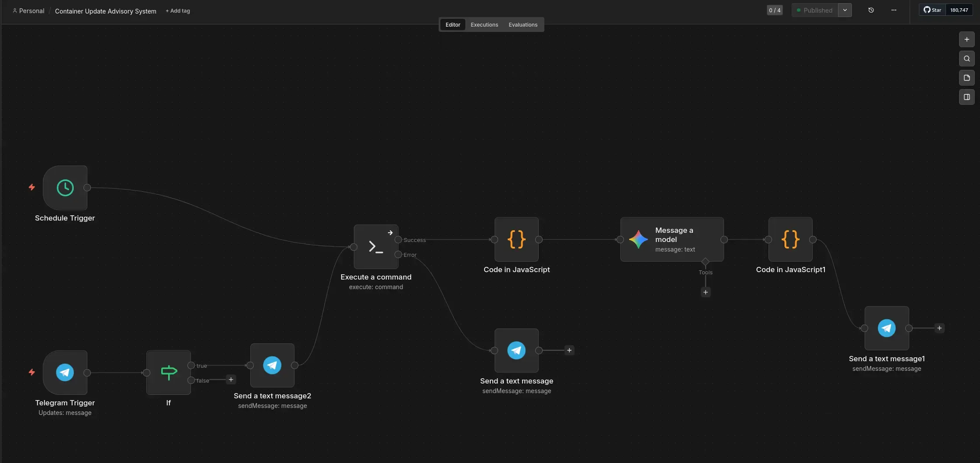Star the repository on GitHub
Image resolution: width=980 pixels, height=463 pixels.
tap(932, 10)
